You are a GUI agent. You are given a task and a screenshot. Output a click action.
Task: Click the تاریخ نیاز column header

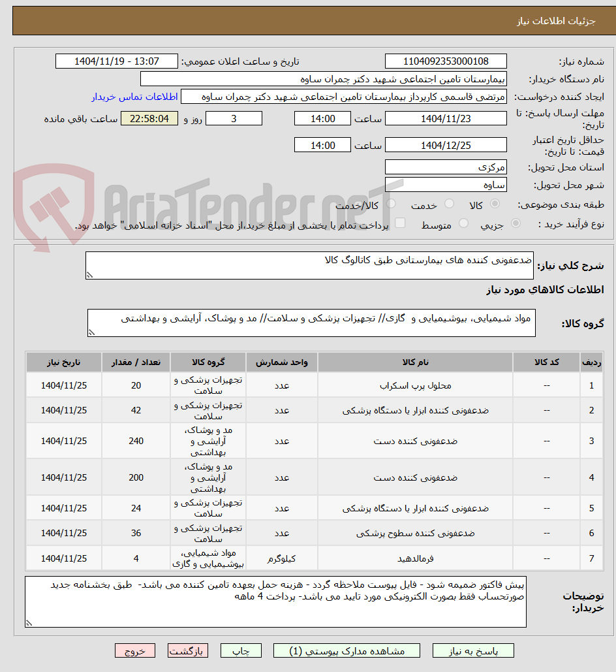[x=64, y=362]
